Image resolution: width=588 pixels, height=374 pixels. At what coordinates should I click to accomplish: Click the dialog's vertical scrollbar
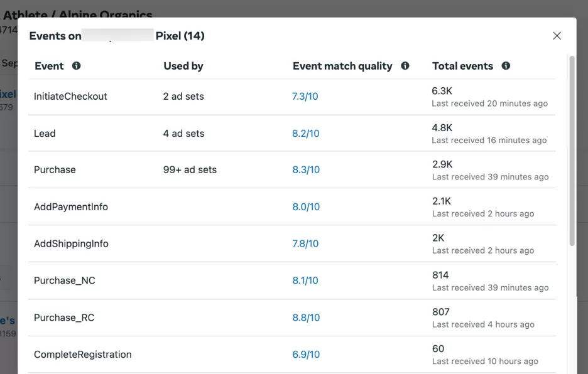pos(572,151)
